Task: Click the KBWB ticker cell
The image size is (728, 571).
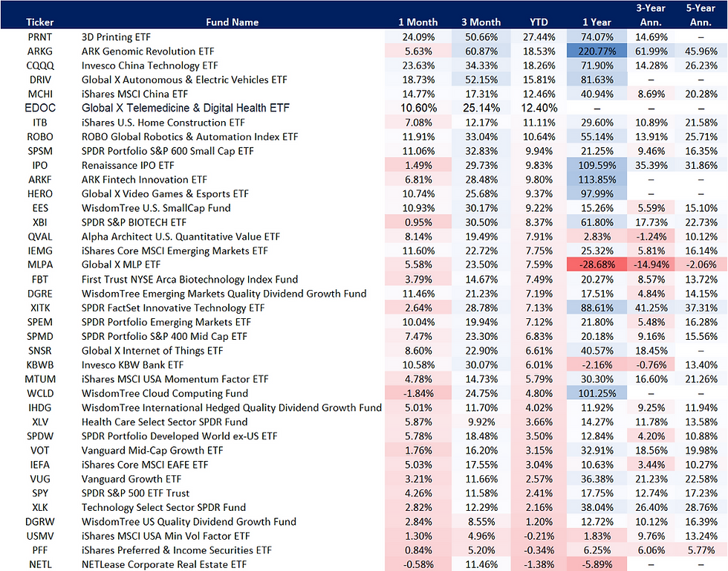Action: pos(40,365)
